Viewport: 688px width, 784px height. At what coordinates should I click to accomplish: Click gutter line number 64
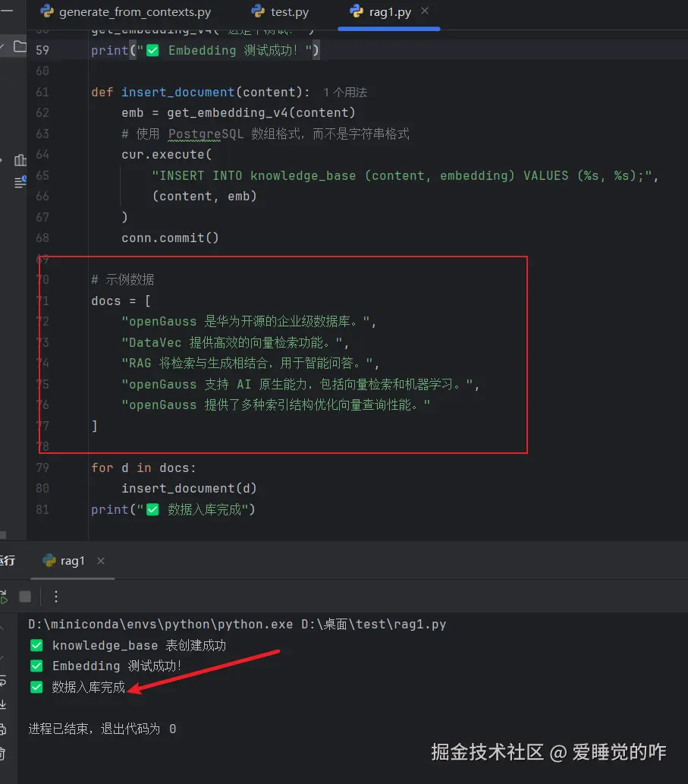pyautogui.click(x=42, y=155)
